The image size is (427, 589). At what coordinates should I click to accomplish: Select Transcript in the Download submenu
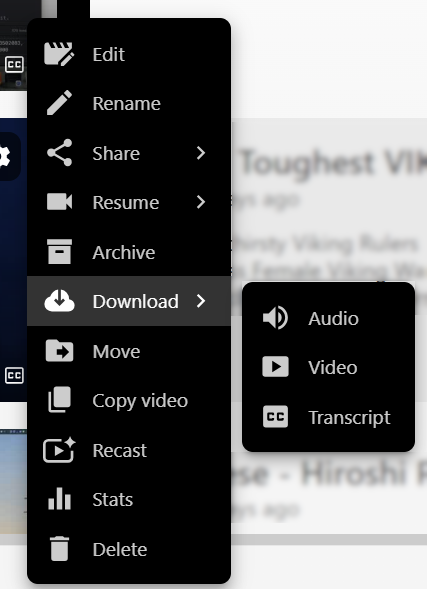click(329, 417)
